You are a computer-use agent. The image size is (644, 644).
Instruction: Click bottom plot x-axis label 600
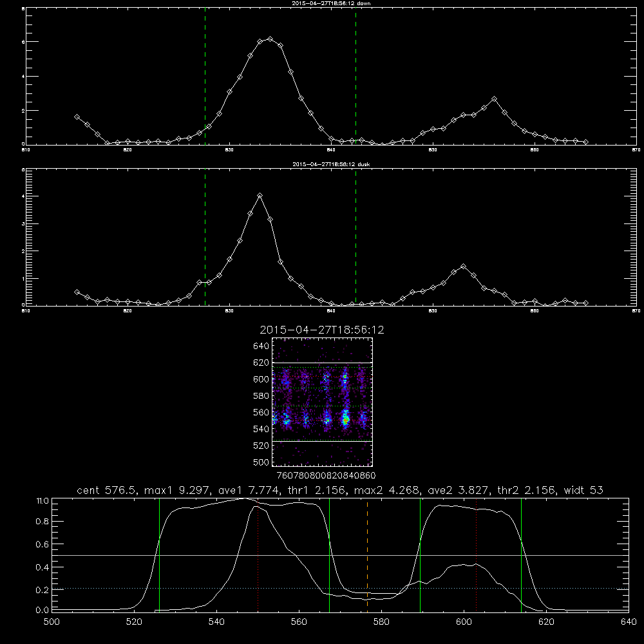pos(464,622)
